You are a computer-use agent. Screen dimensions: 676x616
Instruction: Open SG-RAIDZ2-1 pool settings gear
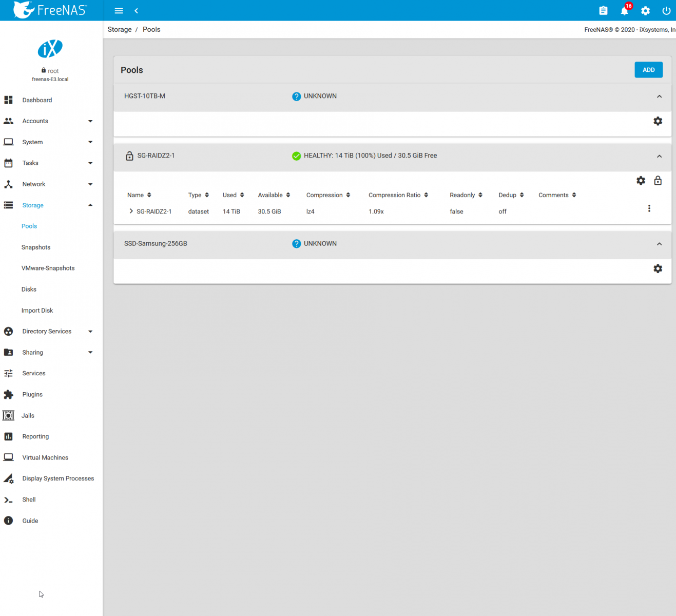(x=641, y=181)
